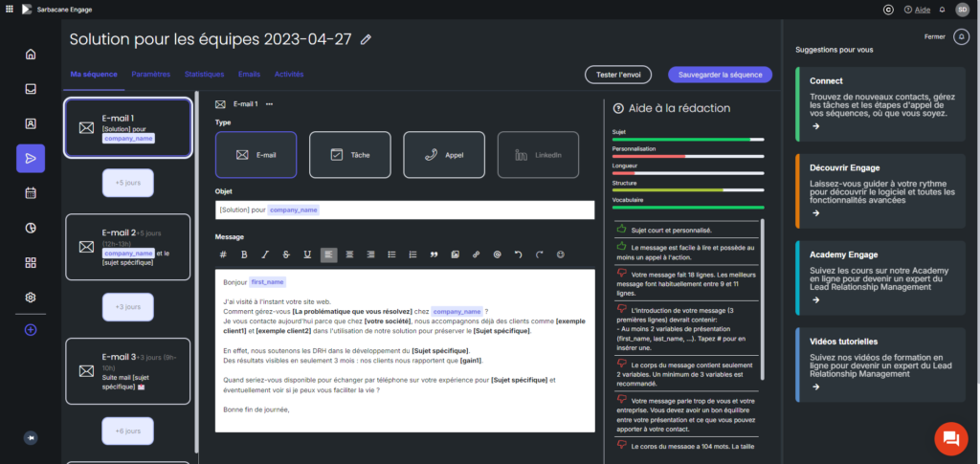Close the suggestions panel with Fermer
Image resolution: width=980 pixels, height=464 pixels.
[934, 37]
